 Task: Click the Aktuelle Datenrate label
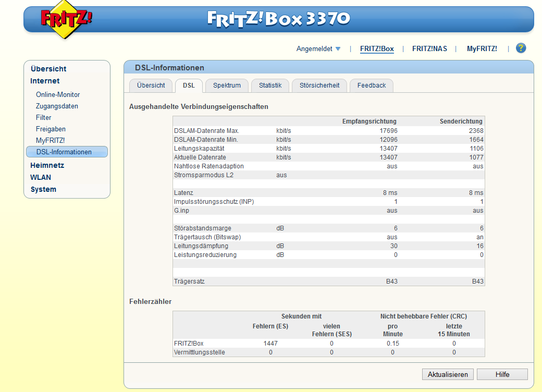(x=200, y=157)
